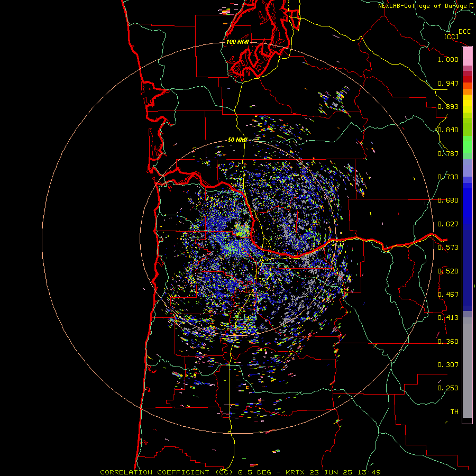
Task: Click the 50 NMI range ring label
Action: click(x=237, y=140)
